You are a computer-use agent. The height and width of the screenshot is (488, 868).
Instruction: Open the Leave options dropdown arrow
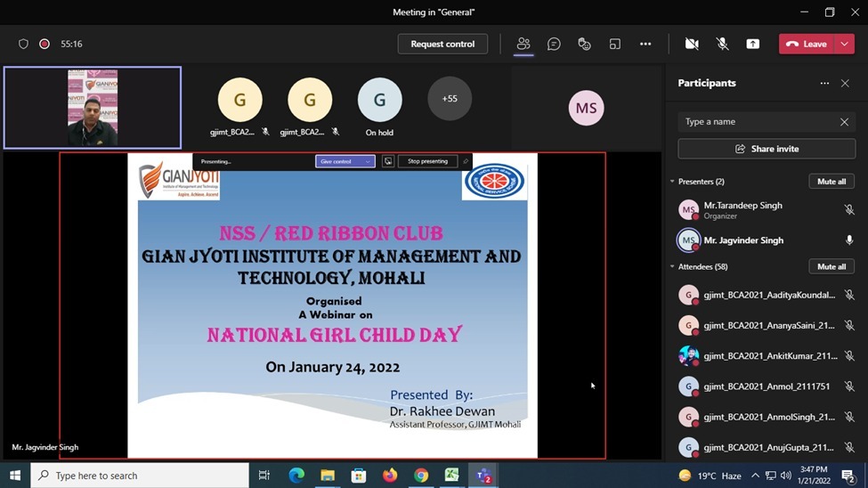click(844, 44)
